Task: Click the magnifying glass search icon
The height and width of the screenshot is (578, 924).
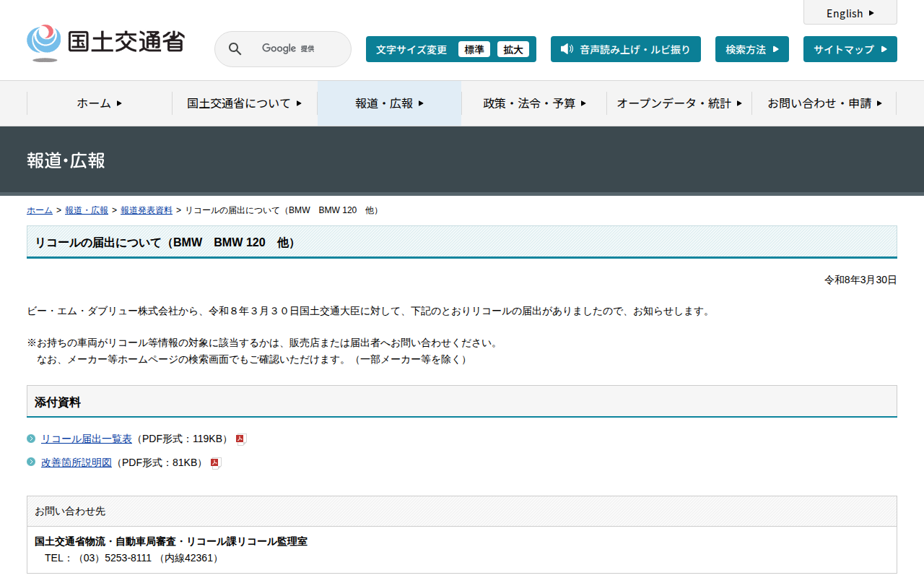Action: (x=235, y=49)
